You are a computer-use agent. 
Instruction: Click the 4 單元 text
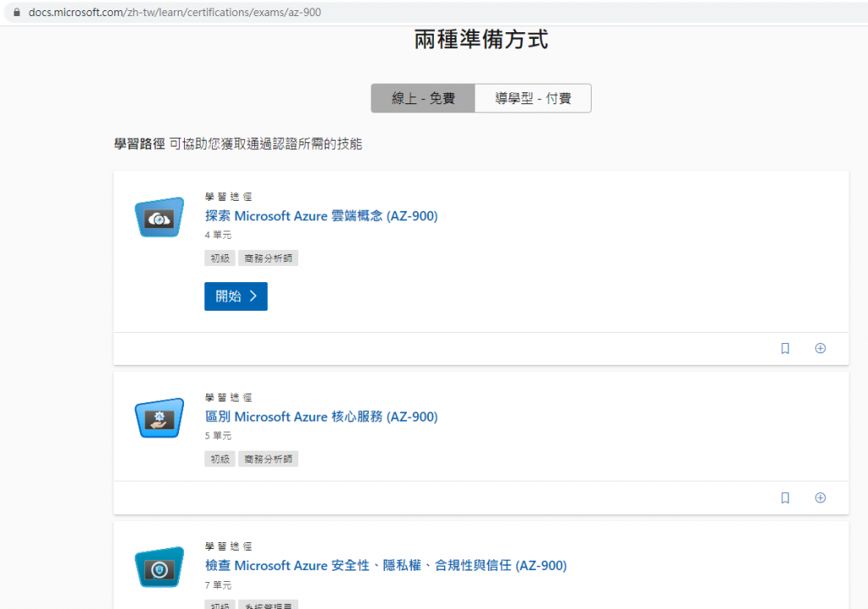[x=218, y=235]
